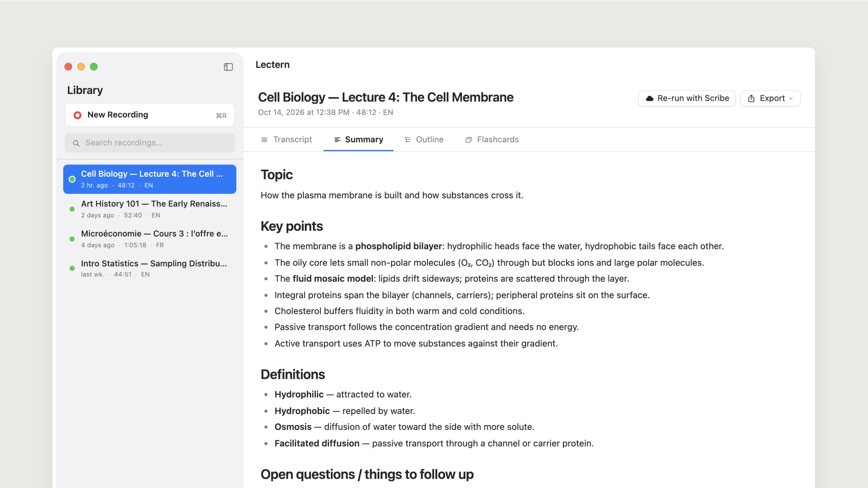Viewport: 868px width, 488px height.
Task: Open the Export dropdown chevron
Action: [x=791, y=98]
